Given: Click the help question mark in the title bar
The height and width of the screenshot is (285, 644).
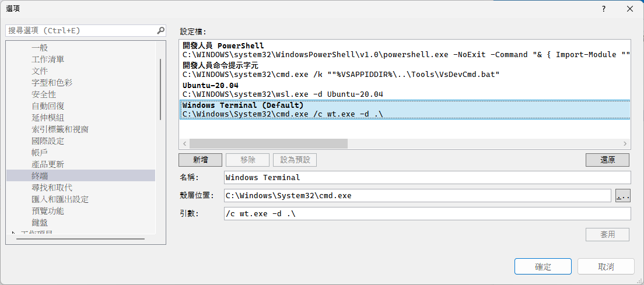Looking at the screenshot, I should click(604, 9).
